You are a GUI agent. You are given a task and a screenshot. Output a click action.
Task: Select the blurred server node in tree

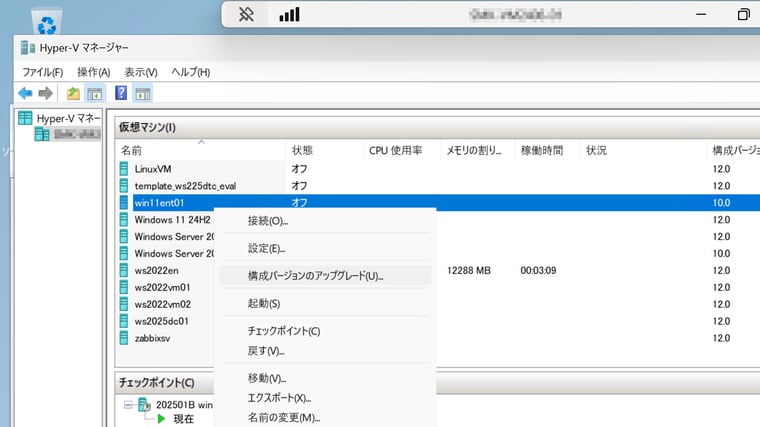[67, 134]
